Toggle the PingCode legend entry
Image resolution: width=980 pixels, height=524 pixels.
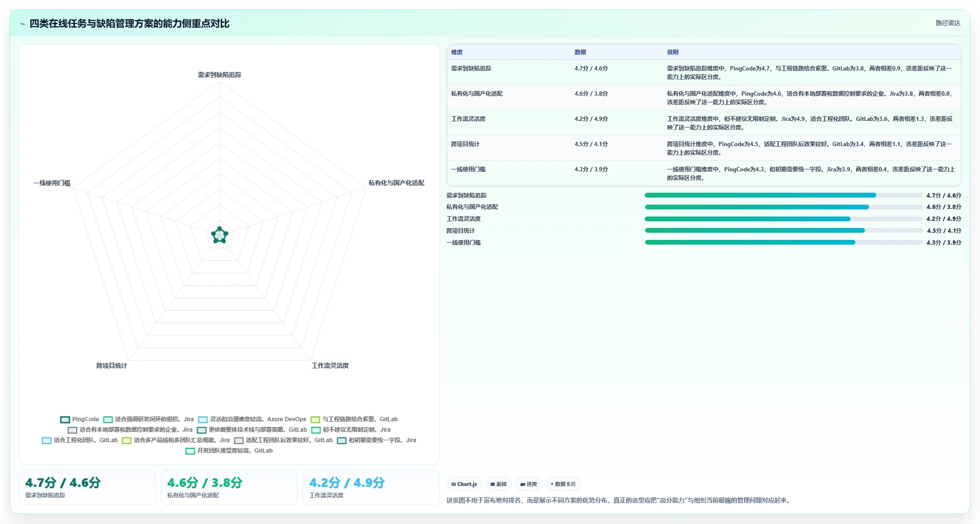(x=79, y=419)
